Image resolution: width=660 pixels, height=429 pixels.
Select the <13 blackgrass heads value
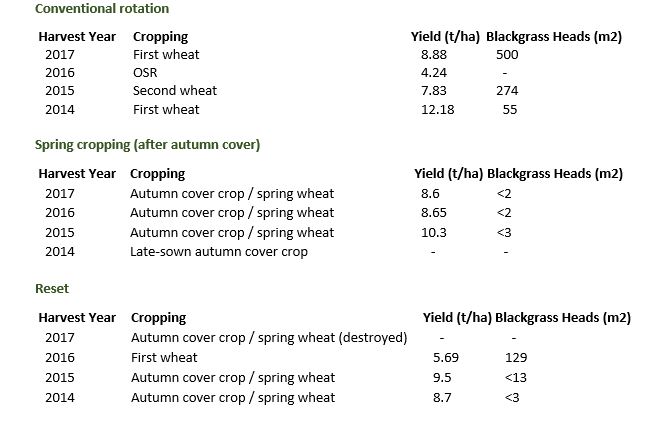516,378
